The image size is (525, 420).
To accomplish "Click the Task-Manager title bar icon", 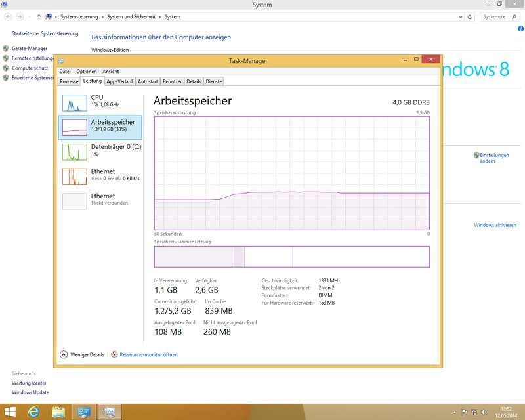I will (x=60, y=61).
